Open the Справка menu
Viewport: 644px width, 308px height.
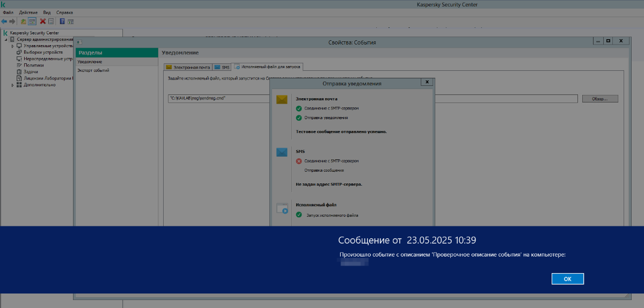point(64,12)
